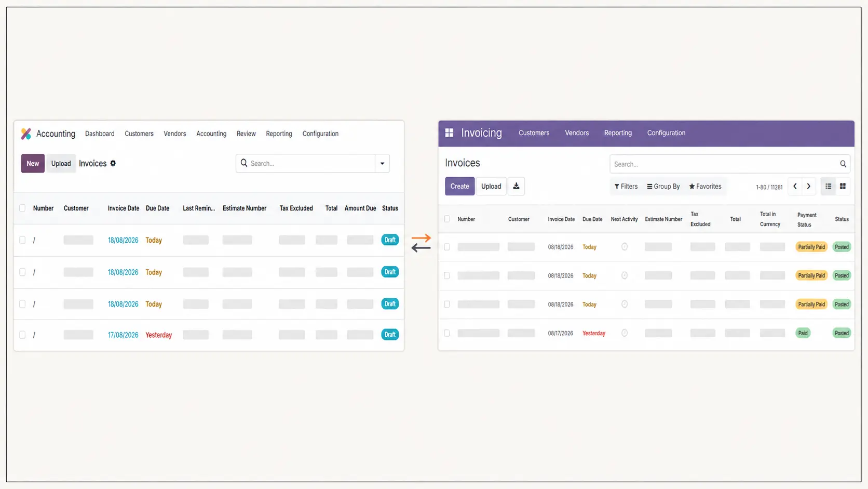Sort by Due Date column in Accounting
This screenshot has width=868, height=489.
pyautogui.click(x=157, y=208)
